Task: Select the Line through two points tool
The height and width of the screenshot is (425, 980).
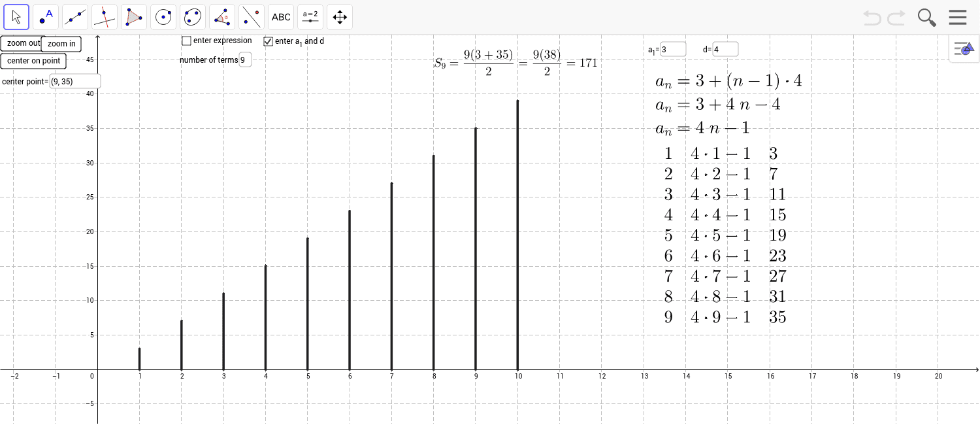Action: point(75,17)
